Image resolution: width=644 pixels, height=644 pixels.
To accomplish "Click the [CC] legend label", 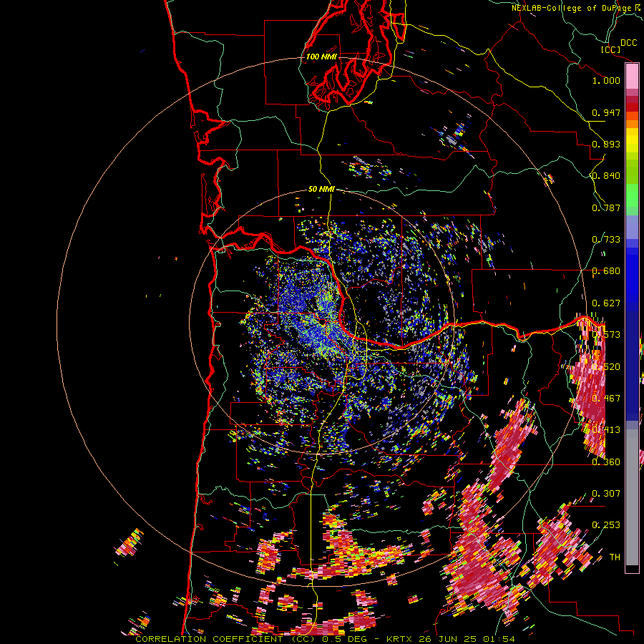I will pos(610,49).
